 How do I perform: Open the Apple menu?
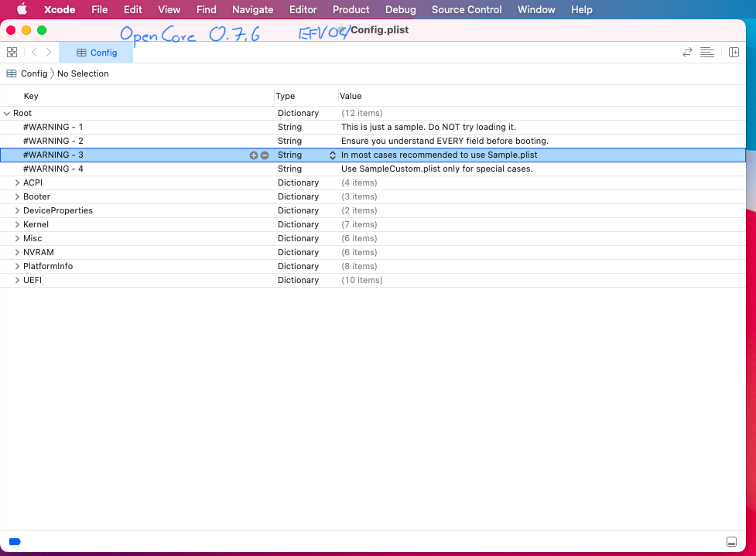pos(22,9)
